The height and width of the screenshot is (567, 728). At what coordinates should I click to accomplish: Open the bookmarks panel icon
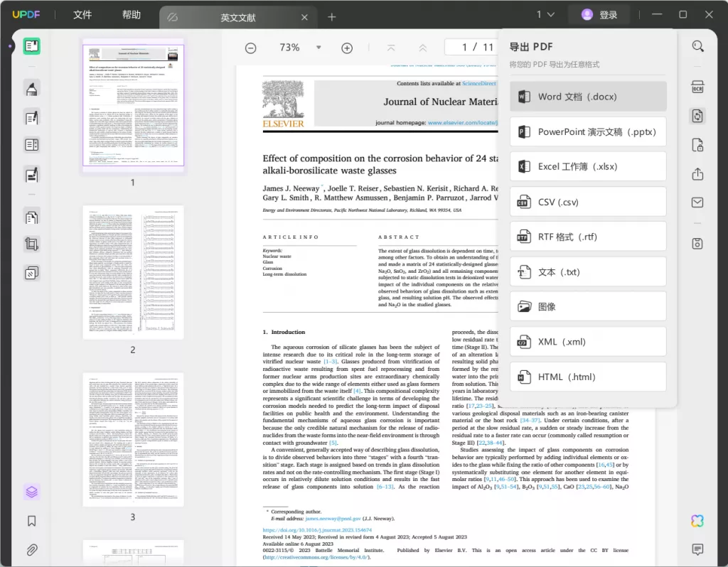(x=31, y=521)
